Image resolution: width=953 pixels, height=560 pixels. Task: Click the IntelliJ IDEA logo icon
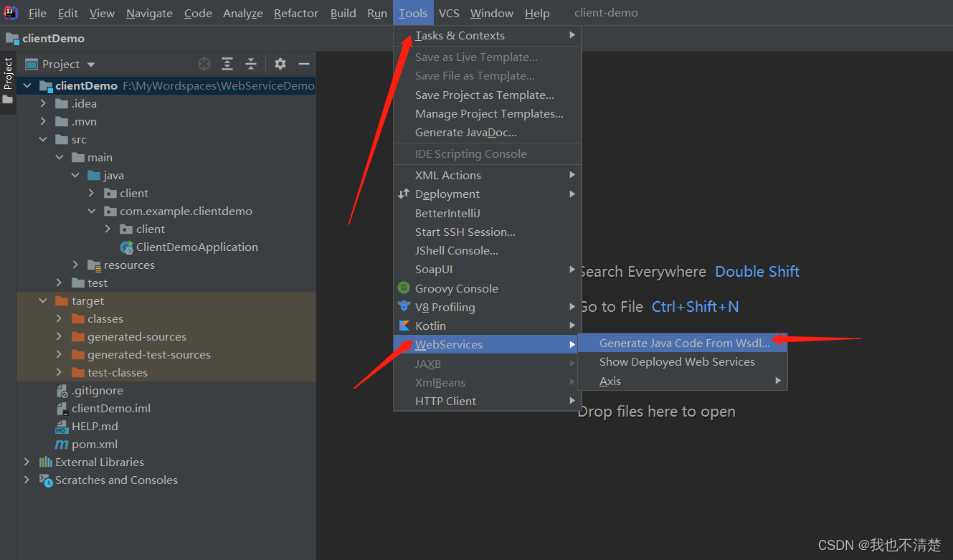click(11, 12)
